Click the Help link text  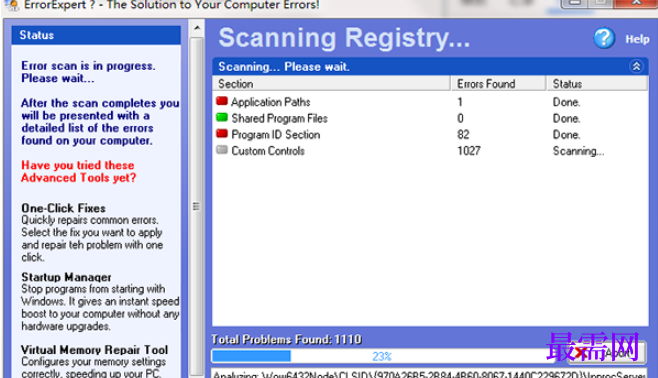(x=637, y=39)
